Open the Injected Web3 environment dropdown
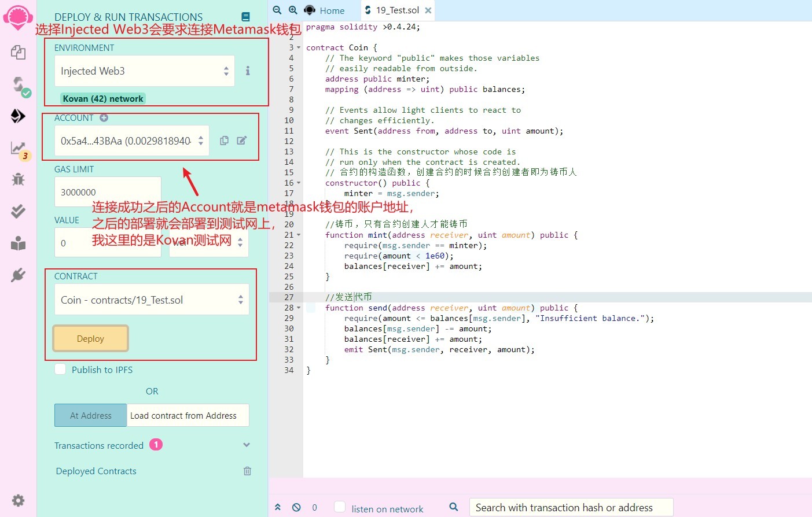This screenshot has height=517, width=812. [x=145, y=71]
